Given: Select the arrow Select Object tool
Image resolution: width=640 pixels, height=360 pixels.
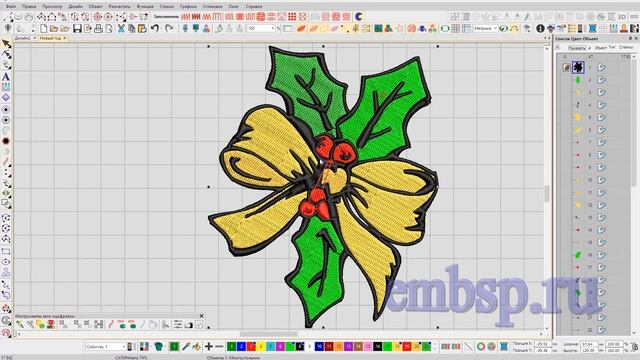Looking at the screenshot, I should pyautogui.click(x=6, y=44).
